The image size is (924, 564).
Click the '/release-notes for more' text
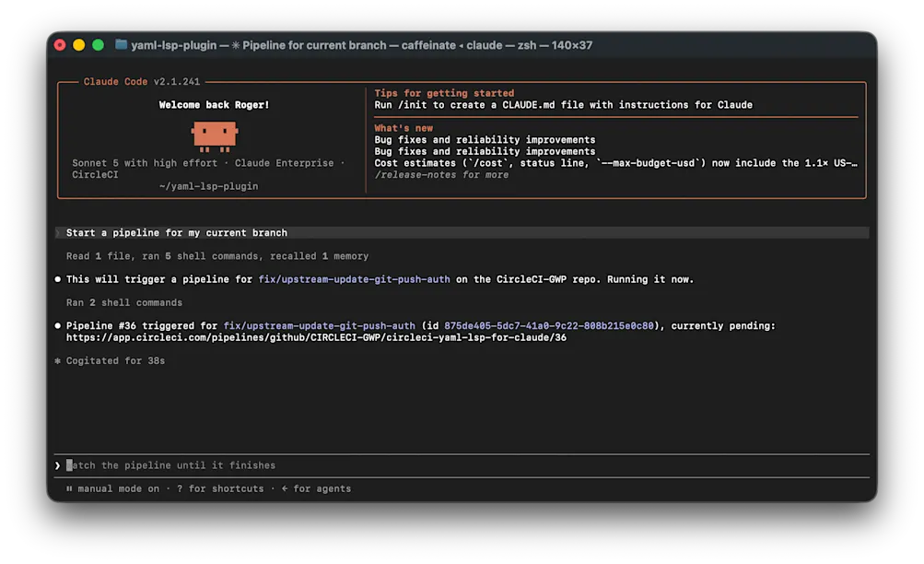441,175
